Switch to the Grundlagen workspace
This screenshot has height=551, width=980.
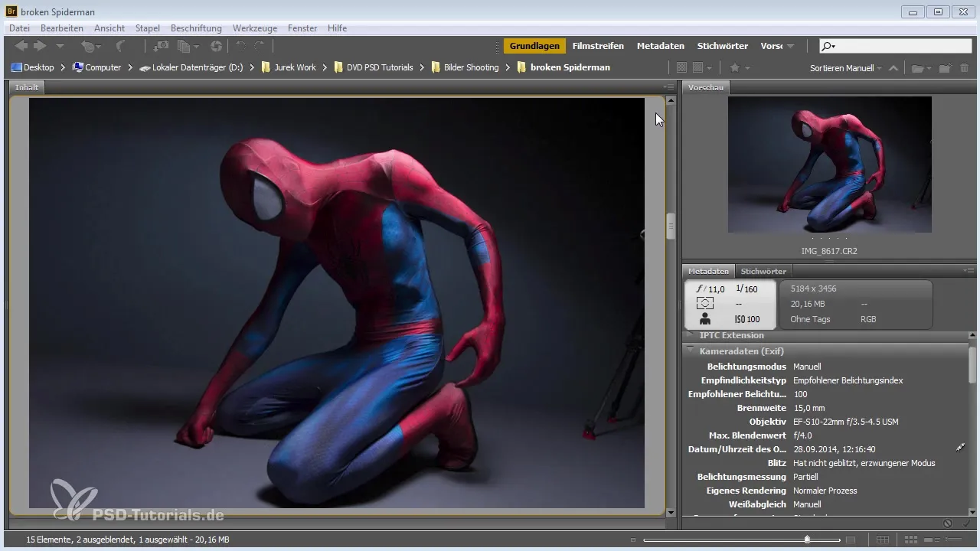click(x=534, y=46)
